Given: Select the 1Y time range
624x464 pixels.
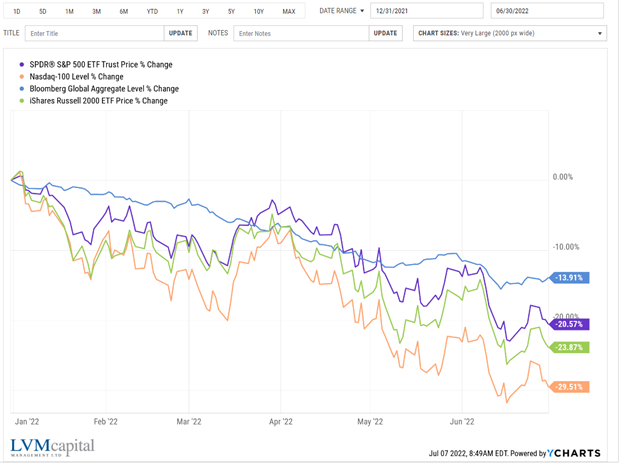Looking at the screenshot, I should (180, 12).
